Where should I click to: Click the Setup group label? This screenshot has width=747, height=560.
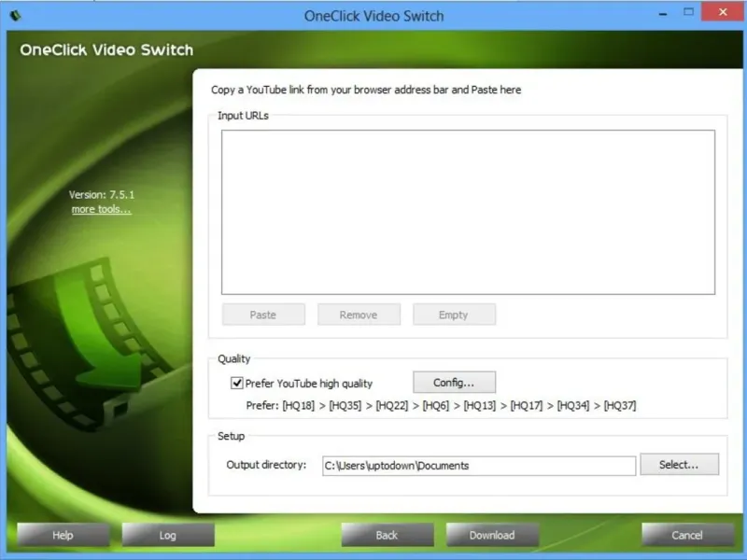[x=231, y=436]
